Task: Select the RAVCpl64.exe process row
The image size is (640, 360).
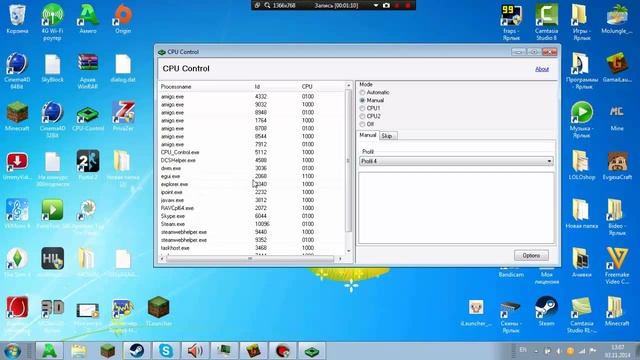Action: [x=252, y=208]
